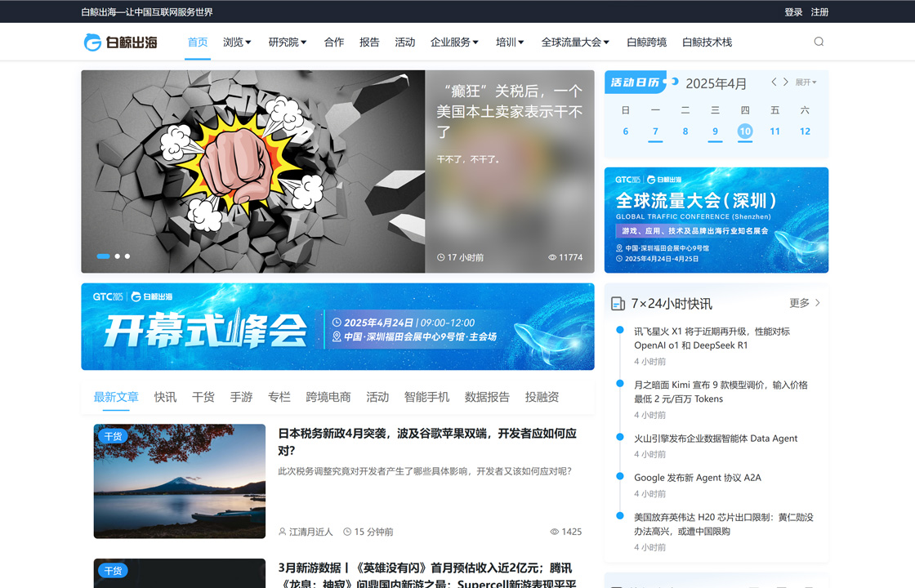Open the 白鲸出海 logo home link
The width and height of the screenshot is (915, 588).
click(121, 42)
